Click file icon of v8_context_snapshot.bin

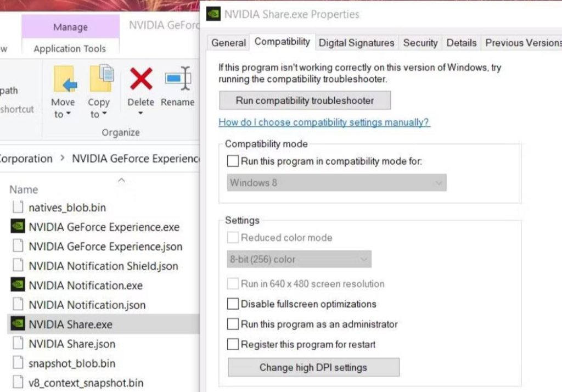[x=18, y=382]
